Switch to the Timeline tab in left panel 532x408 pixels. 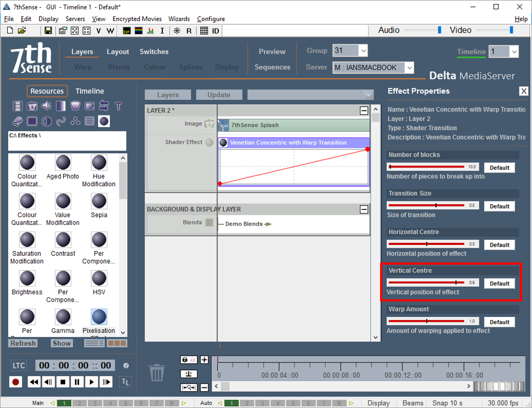89,91
